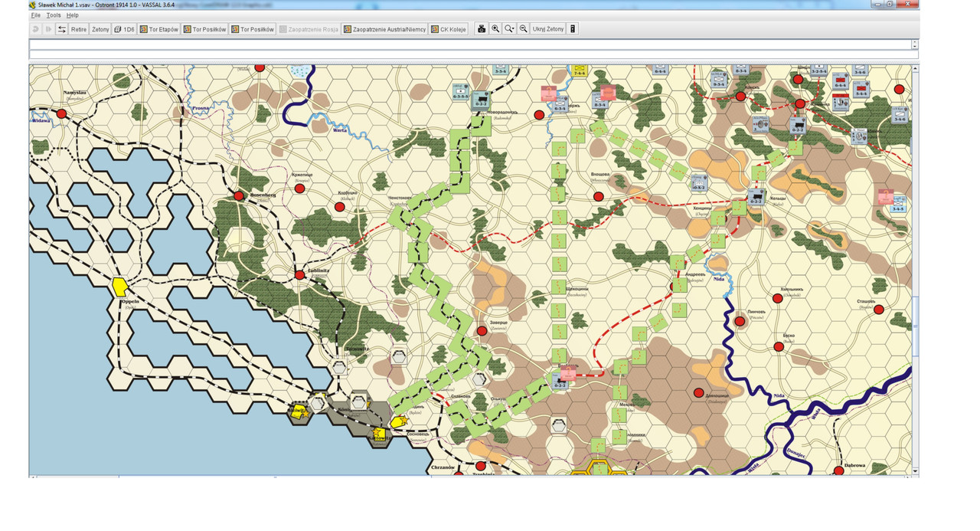The image size is (980, 531).
Task: Click the Namyslau city red dot
Action: (x=61, y=114)
